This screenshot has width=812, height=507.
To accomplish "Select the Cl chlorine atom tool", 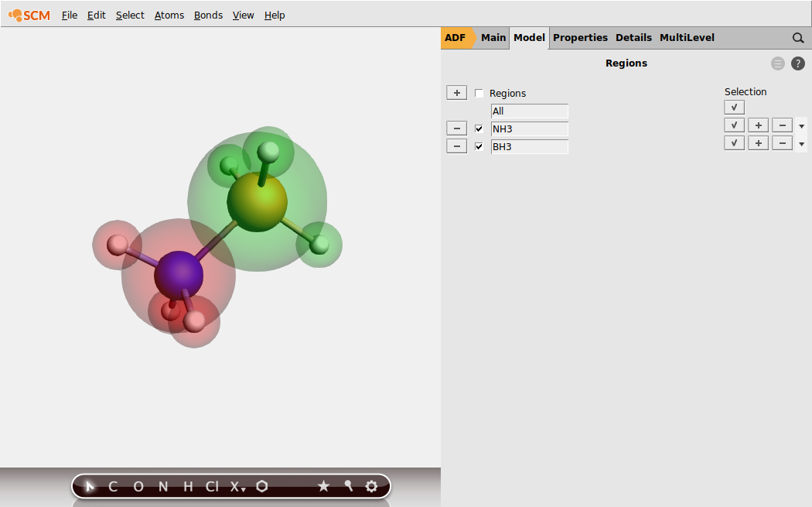I will click(x=212, y=486).
